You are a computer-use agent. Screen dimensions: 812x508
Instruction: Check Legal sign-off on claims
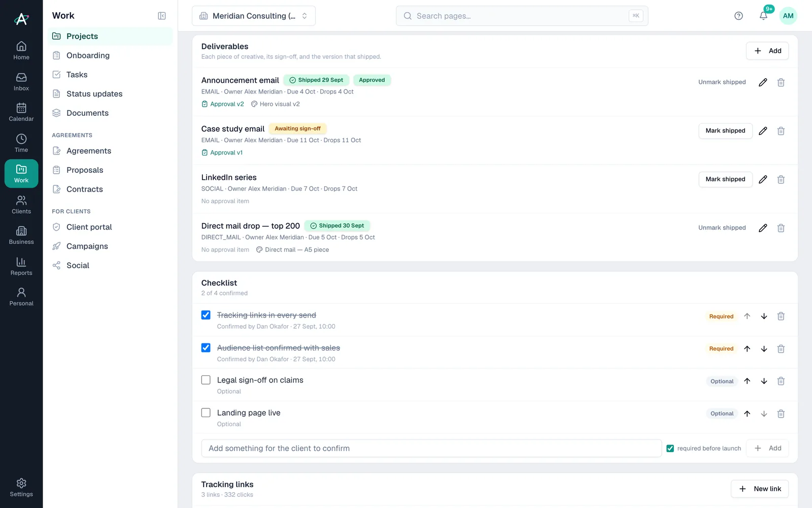(x=206, y=380)
